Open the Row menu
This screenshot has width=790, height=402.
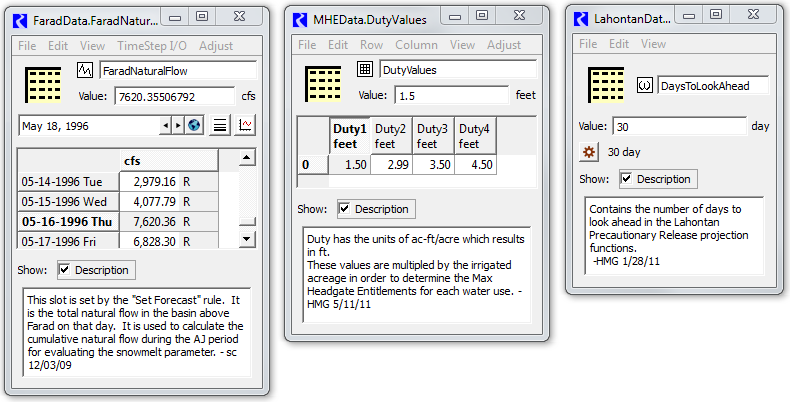tap(371, 45)
